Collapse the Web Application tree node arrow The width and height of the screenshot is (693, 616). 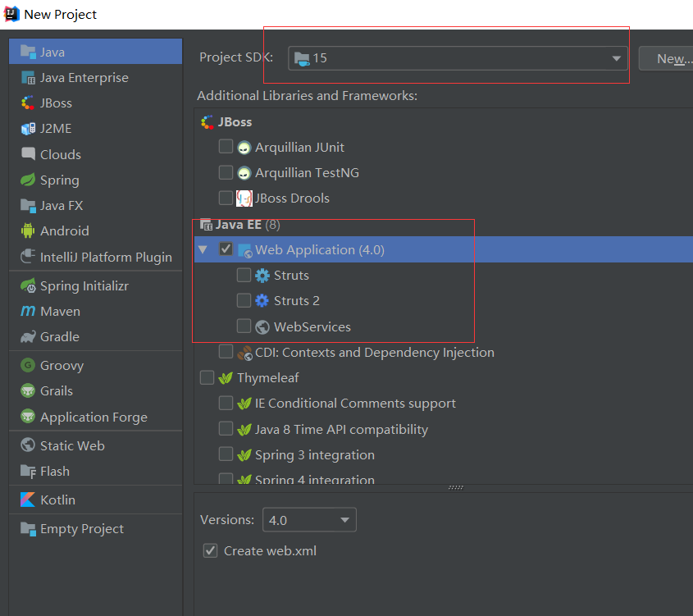click(x=203, y=249)
